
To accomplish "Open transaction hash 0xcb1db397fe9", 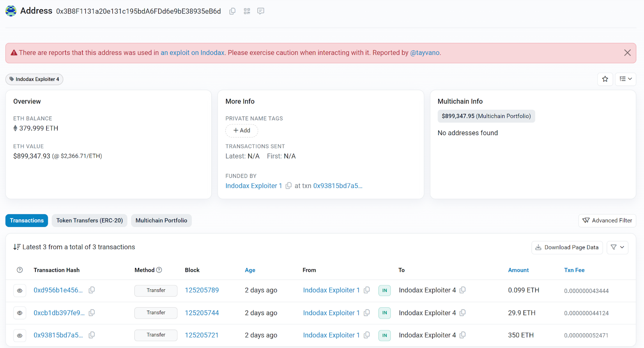I will pyautogui.click(x=59, y=313).
